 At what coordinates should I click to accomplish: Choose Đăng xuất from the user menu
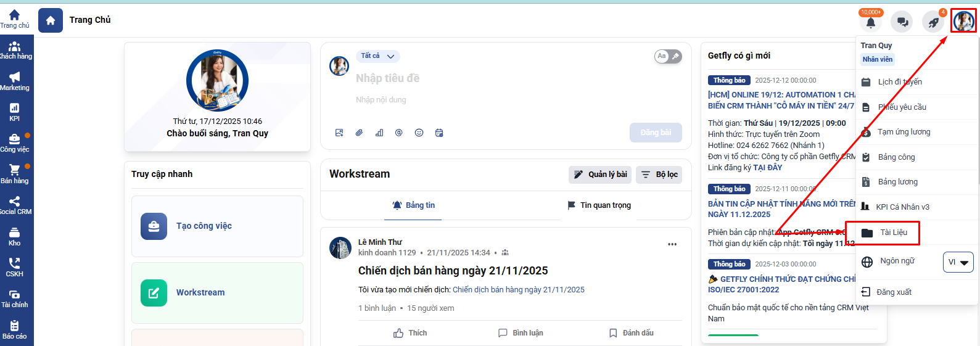pyautogui.click(x=893, y=292)
